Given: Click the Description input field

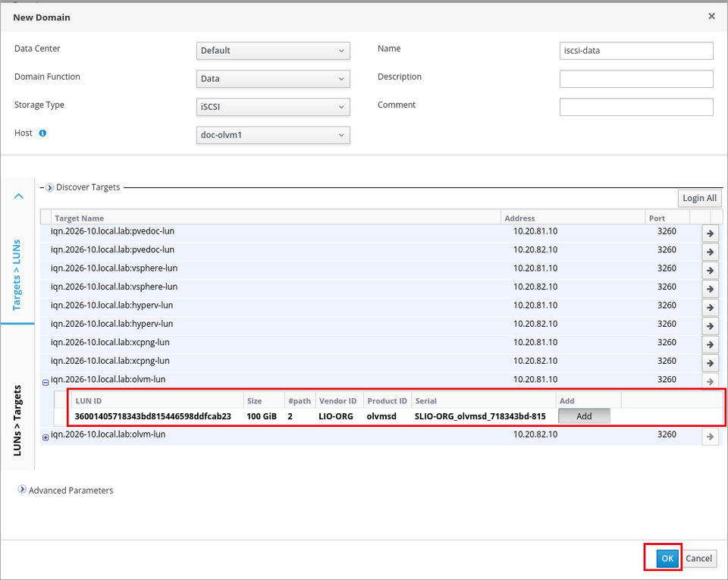Looking at the screenshot, I should 636,79.
